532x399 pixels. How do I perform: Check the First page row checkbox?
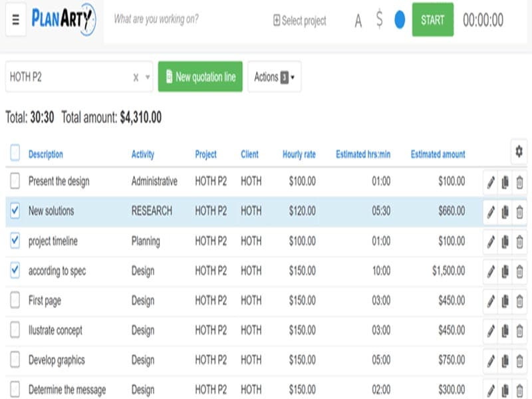[15, 300]
